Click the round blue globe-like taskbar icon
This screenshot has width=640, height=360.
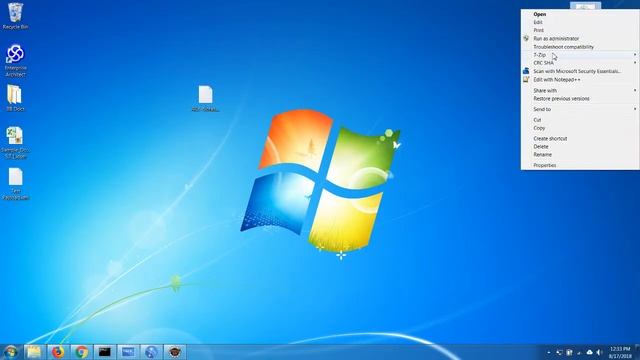[151, 352]
